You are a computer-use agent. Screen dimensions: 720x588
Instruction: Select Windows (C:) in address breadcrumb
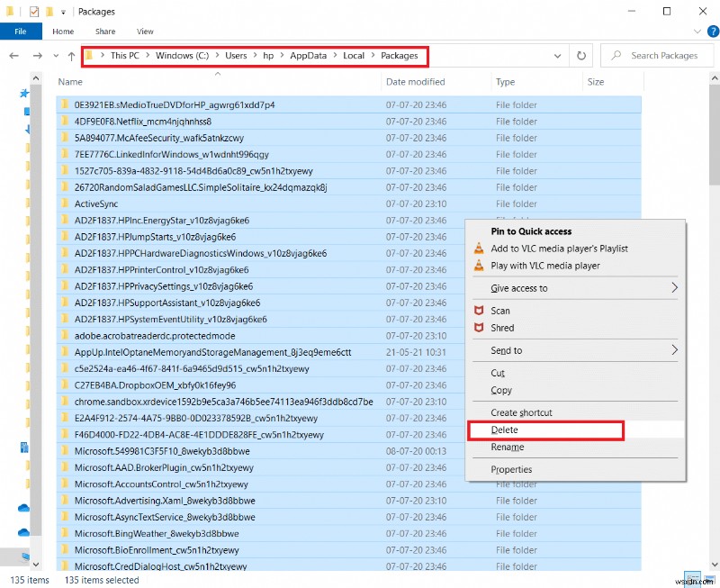(182, 56)
